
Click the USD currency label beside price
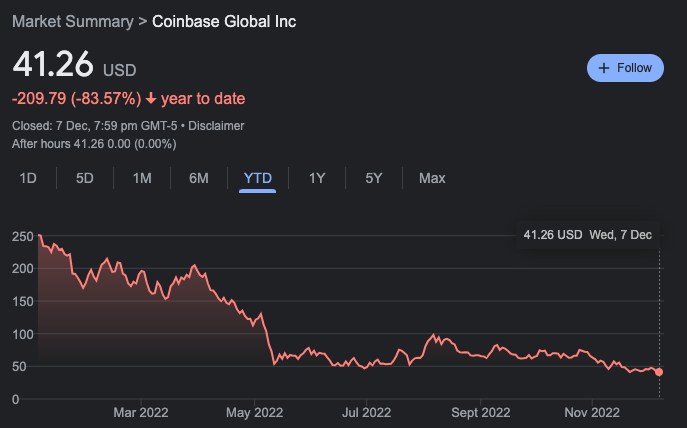click(x=120, y=70)
